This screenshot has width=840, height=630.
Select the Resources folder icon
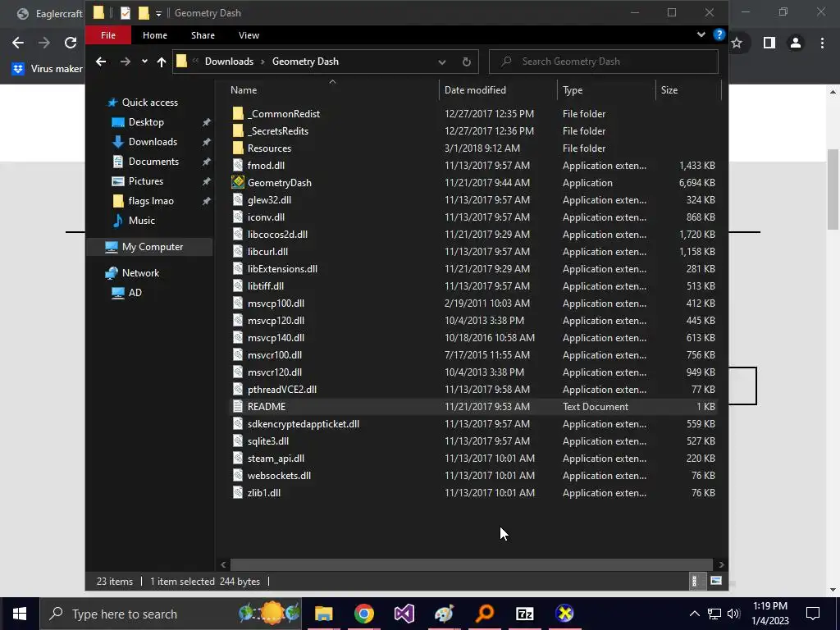click(238, 148)
